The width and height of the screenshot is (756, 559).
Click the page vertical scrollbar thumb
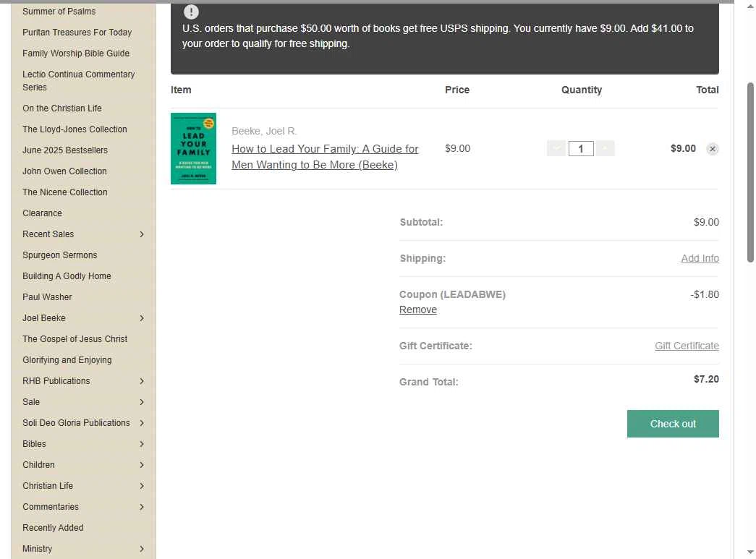tap(750, 172)
